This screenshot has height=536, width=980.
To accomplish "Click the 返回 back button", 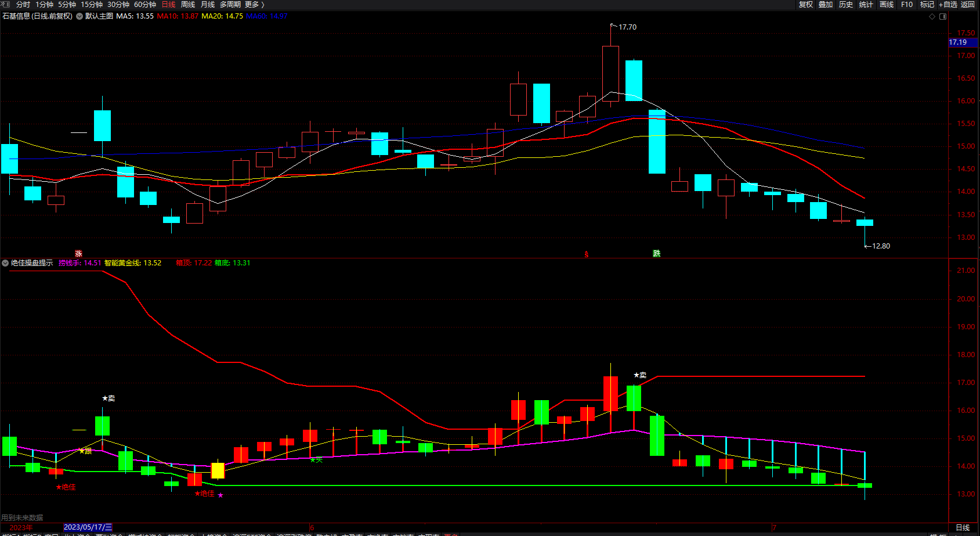I will click(x=968, y=5).
